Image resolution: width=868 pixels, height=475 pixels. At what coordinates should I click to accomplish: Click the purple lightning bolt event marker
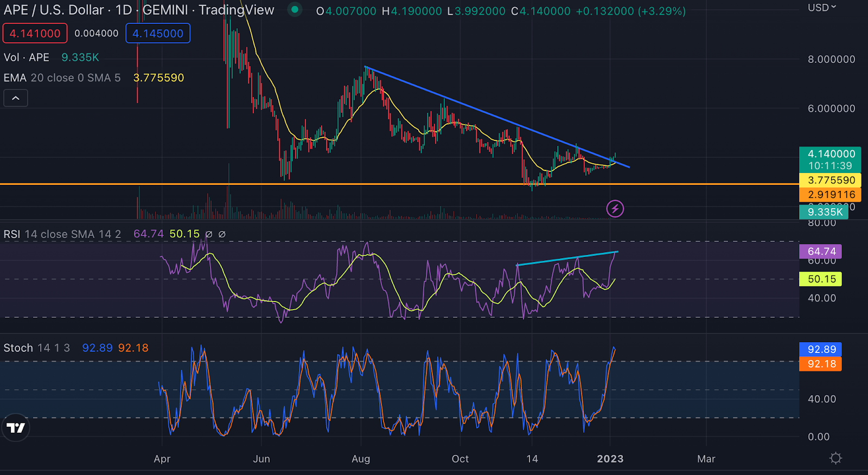pyautogui.click(x=615, y=208)
